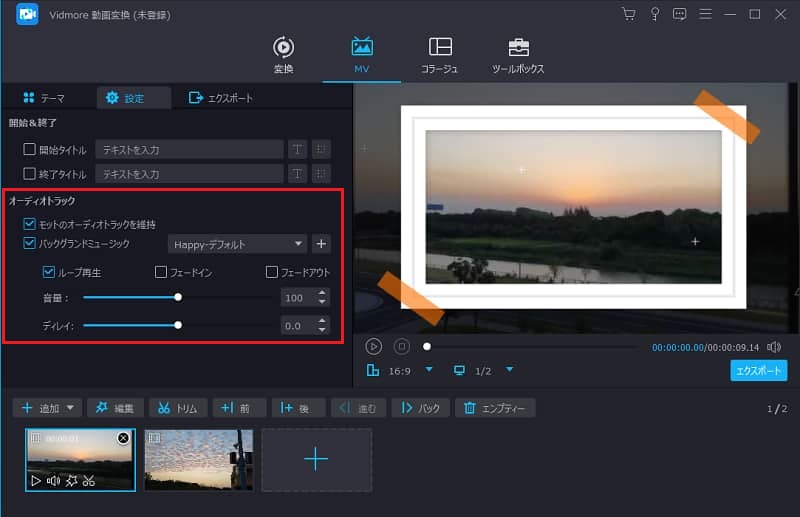This screenshot has height=517, width=800.
Task: Enable the 開始タイトル checkbox
Action: [x=30, y=149]
